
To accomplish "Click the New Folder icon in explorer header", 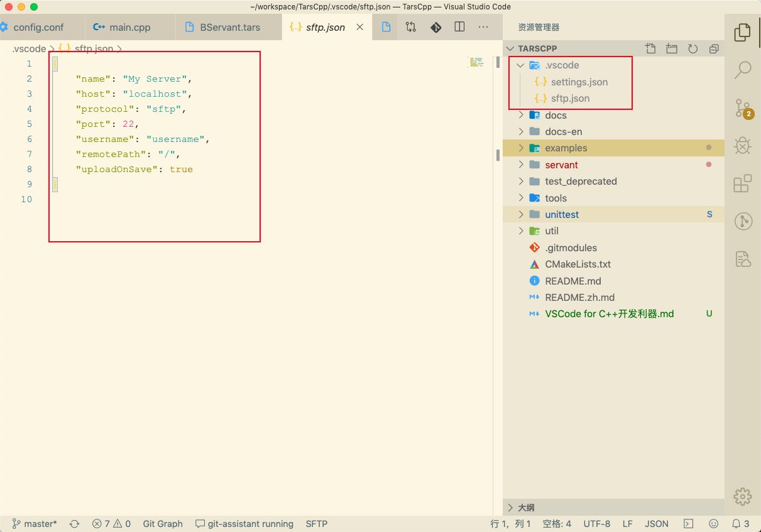I will coord(672,48).
